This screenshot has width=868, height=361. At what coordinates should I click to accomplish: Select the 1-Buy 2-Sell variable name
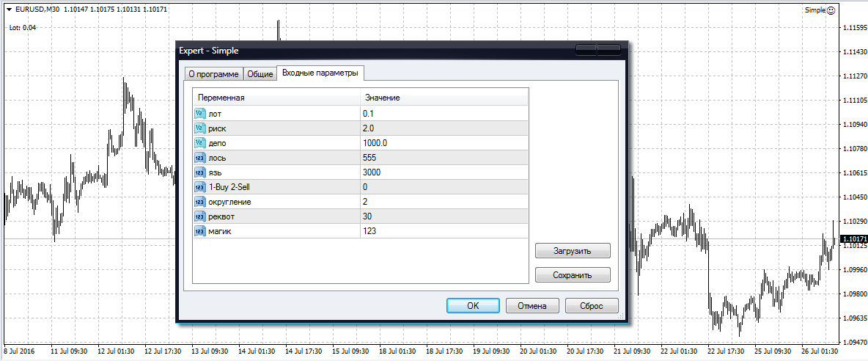point(229,187)
